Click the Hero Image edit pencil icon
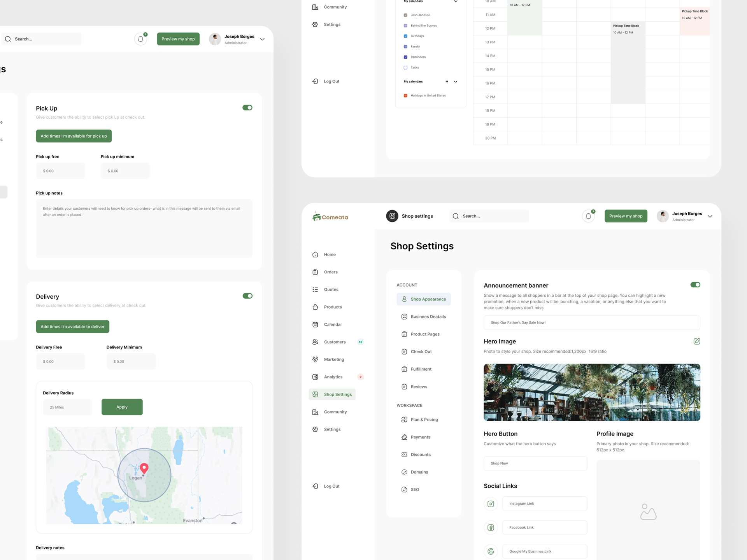This screenshot has width=747, height=560. 696,341
